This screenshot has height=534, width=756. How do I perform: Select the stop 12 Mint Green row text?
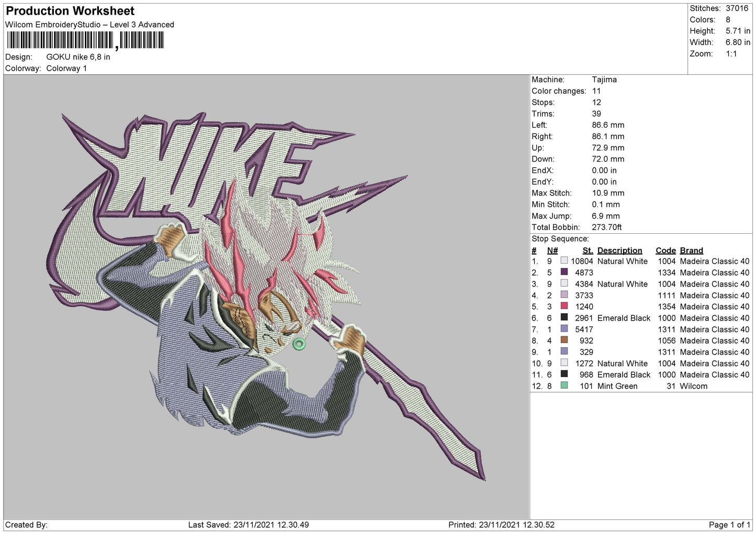coord(617,386)
